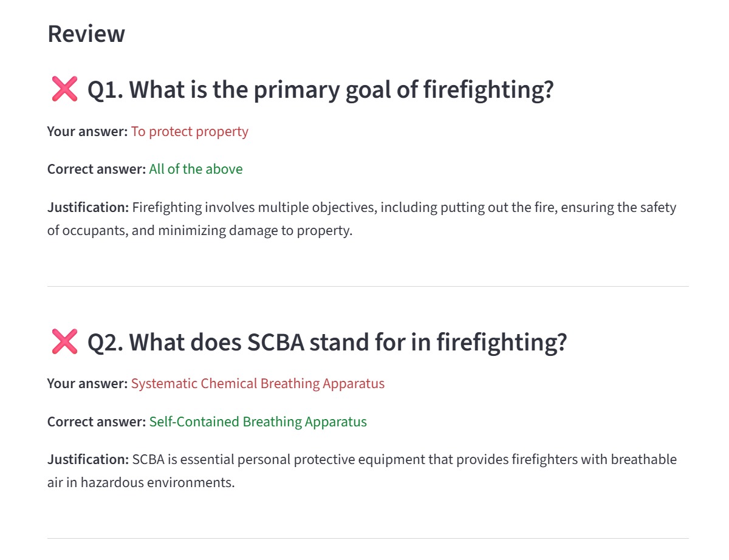The width and height of the screenshot is (729, 560).
Task: Click the 'Correct answer:' label under Q2
Action: [x=97, y=422]
